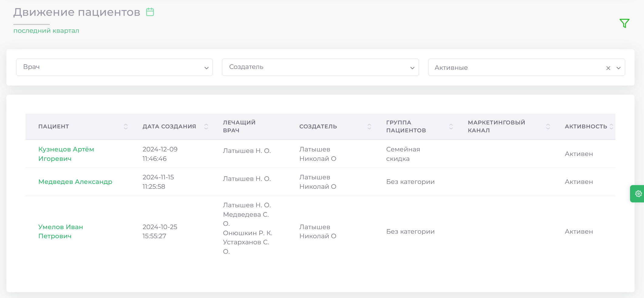Click the green filter funnel icon

624,23
